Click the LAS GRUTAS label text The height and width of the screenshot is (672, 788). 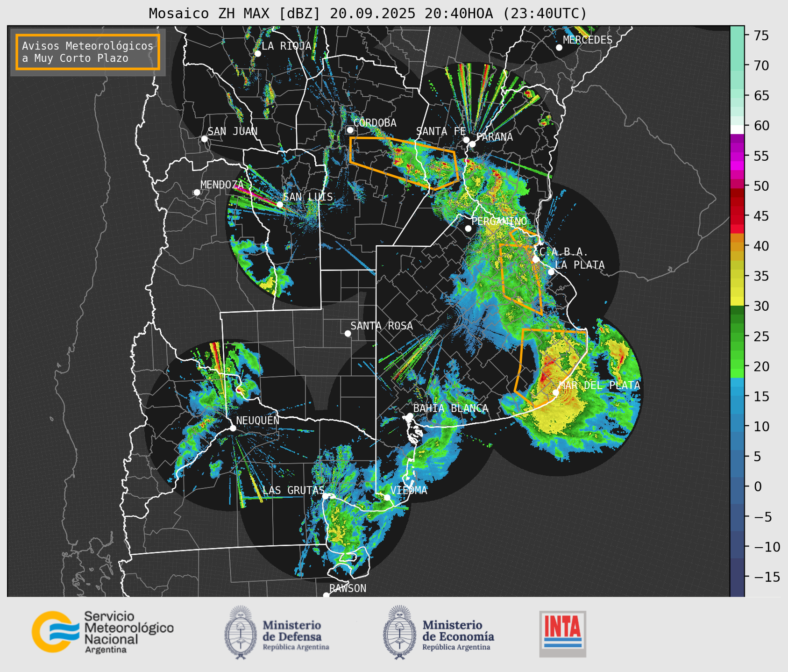[293, 490]
